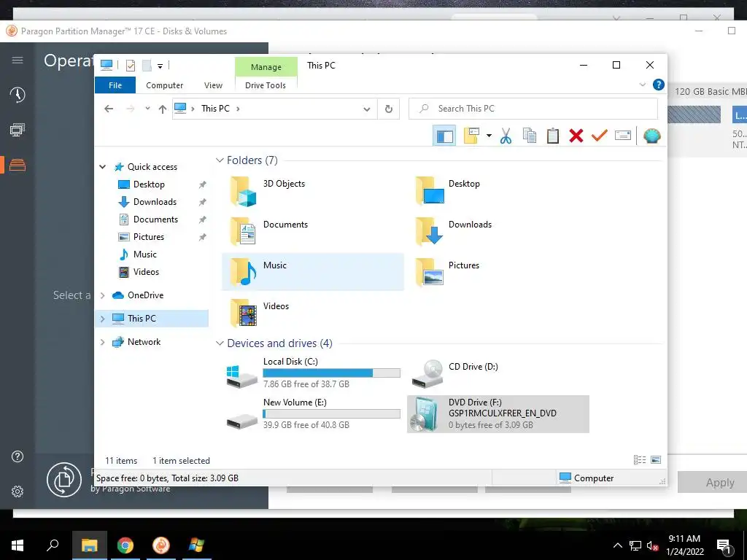The height and width of the screenshot is (560, 747).
Task: Switch to the Computer ribbon tab
Action: pos(164,85)
